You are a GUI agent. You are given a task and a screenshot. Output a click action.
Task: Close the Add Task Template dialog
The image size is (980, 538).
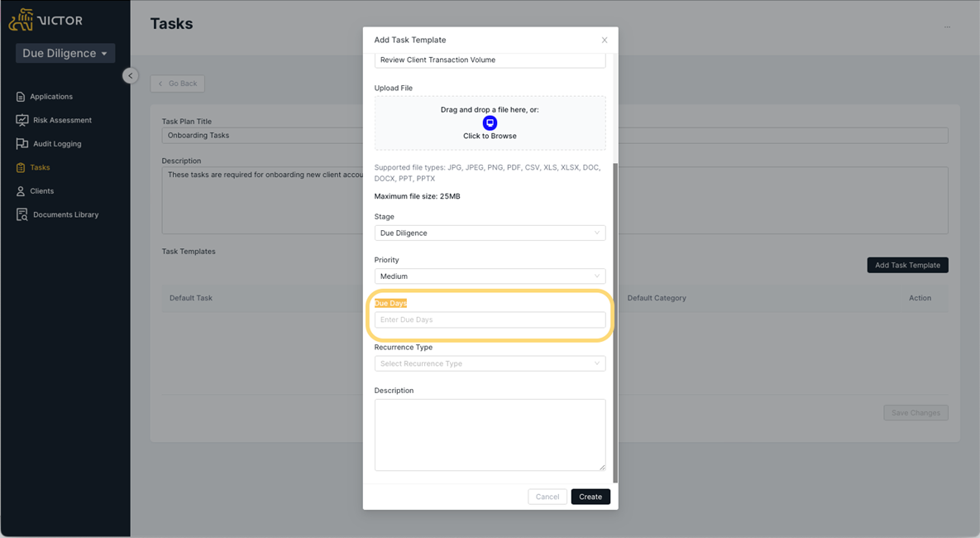click(x=605, y=40)
